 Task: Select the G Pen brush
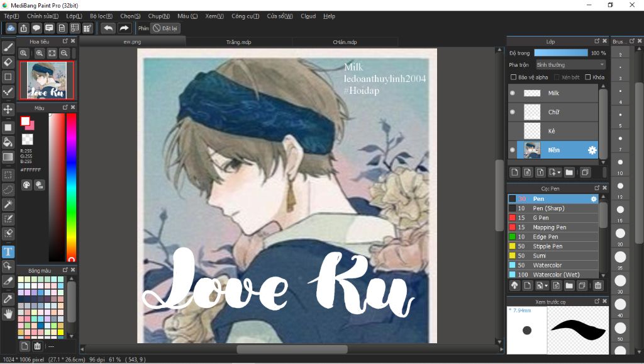coord(553,217)
